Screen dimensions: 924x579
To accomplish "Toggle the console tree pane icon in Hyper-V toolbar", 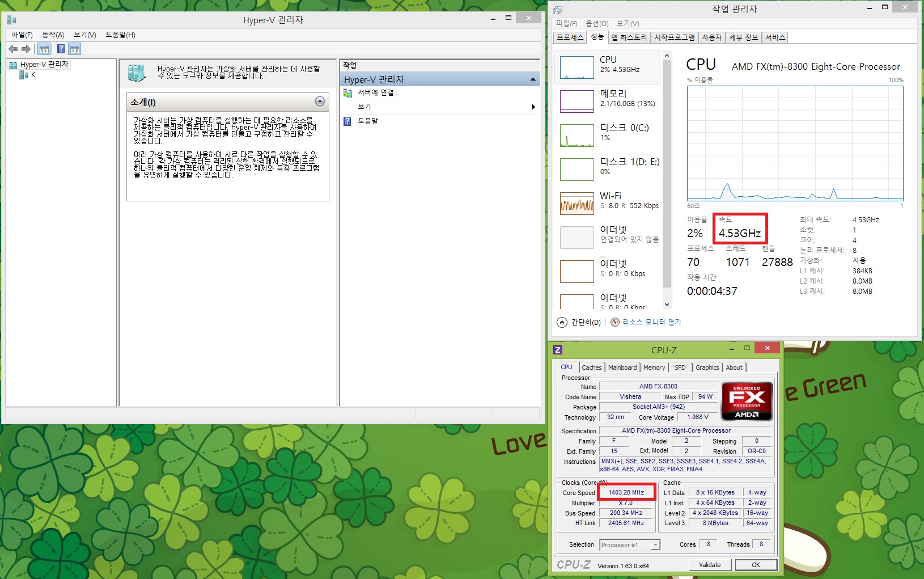I will tap(44, 49).
